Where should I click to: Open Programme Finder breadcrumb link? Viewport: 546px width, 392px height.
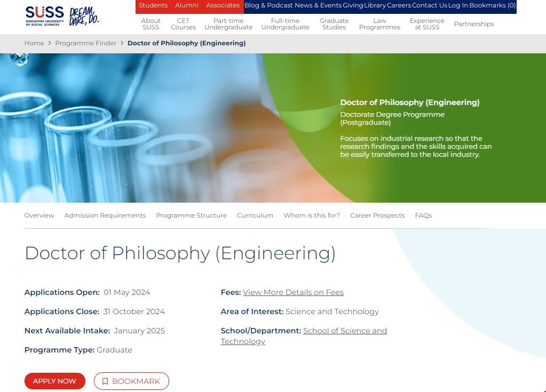click(x=85, y=43)
